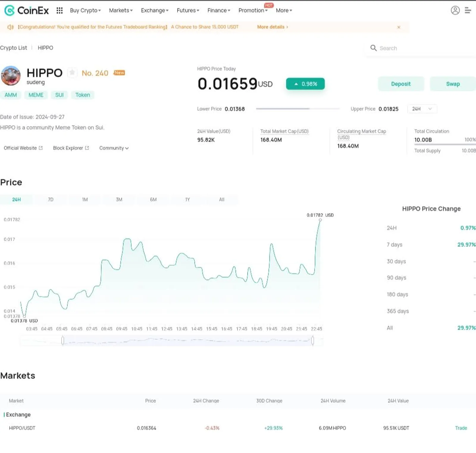Open More details on the banner
This screenshot has height=453, width=476.
pyautogui.click(x=273, y=27)
